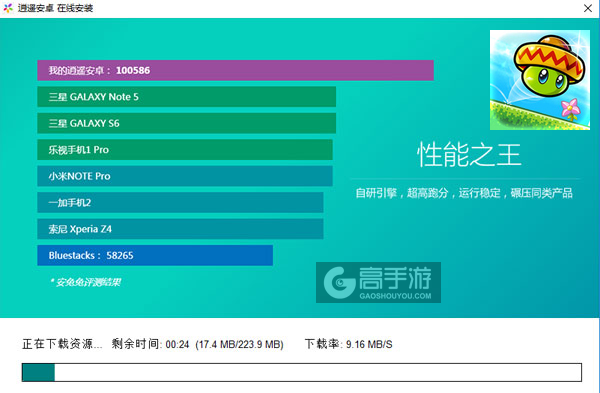Click the G swirl icon in watermark

coord(339,282)
